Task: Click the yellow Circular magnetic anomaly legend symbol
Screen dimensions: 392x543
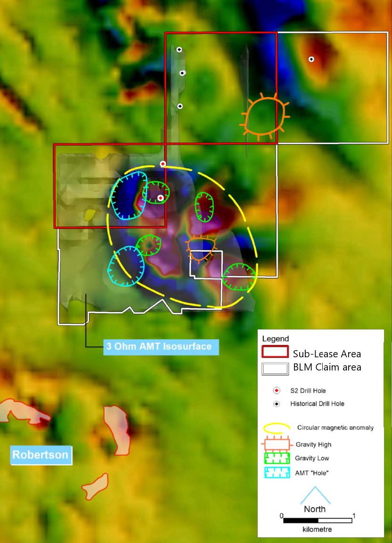Action: 277,428
